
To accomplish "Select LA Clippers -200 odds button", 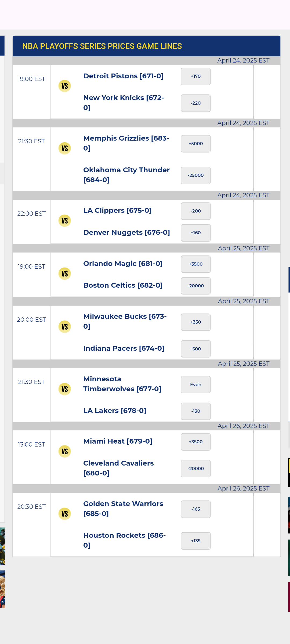I will [x=196, y=211].
